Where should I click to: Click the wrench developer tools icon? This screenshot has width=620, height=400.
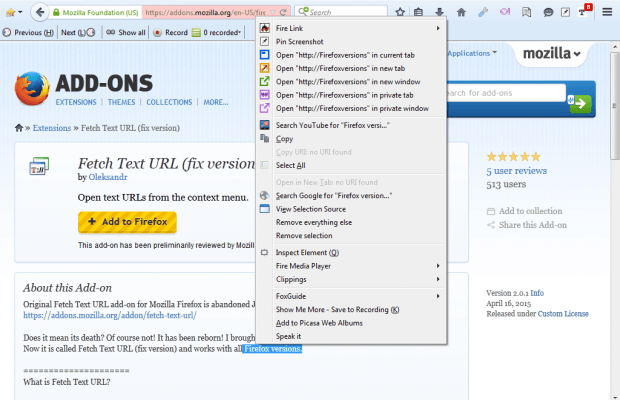click(x=483, y=12)
